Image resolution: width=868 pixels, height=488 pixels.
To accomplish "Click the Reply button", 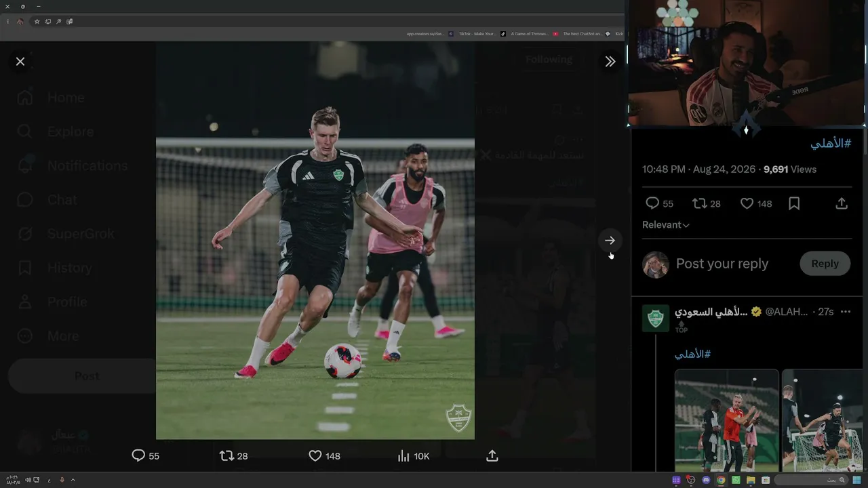I will click(x=825, y=264).
